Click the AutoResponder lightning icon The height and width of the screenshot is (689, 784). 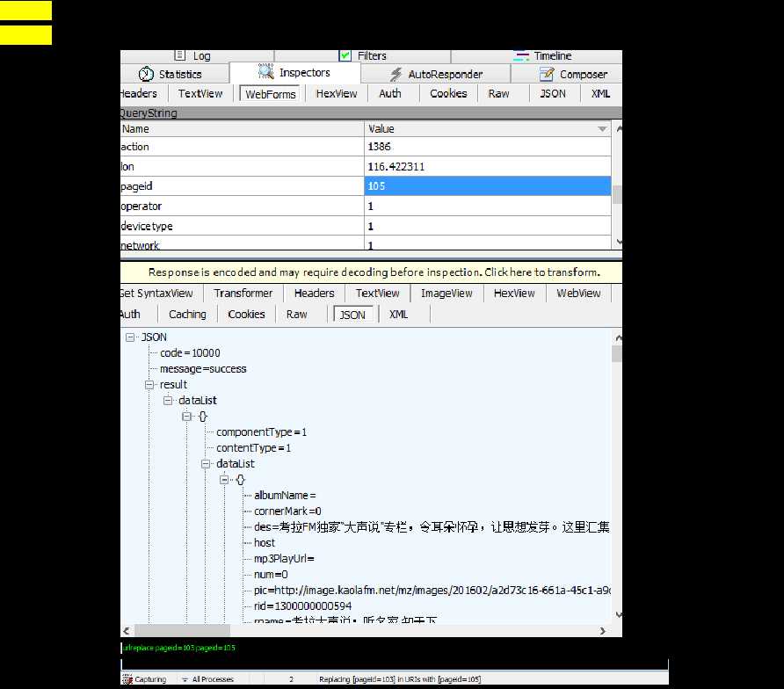(x=396, y=74)
